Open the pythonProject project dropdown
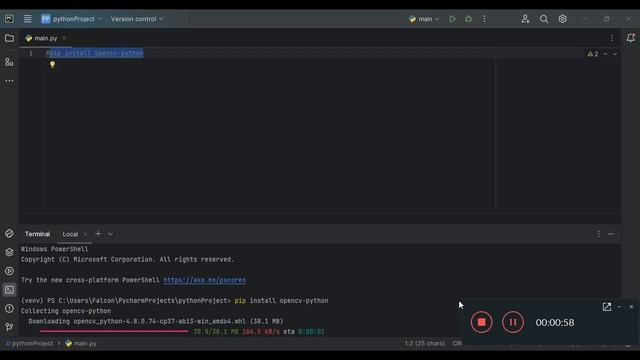The height and width of the screenshot is (360, 640). click(72, 19)
